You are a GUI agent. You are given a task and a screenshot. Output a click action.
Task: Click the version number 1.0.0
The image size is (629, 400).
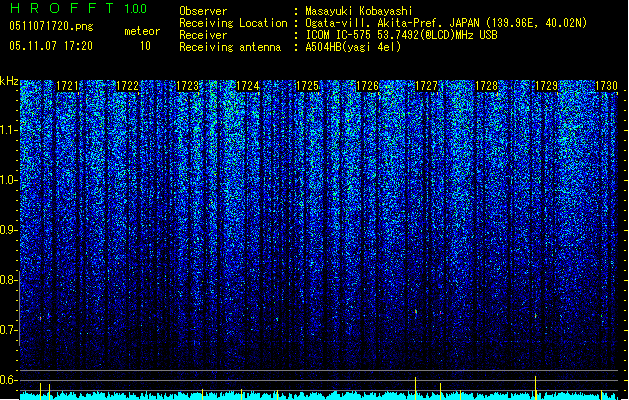point(135,9)
